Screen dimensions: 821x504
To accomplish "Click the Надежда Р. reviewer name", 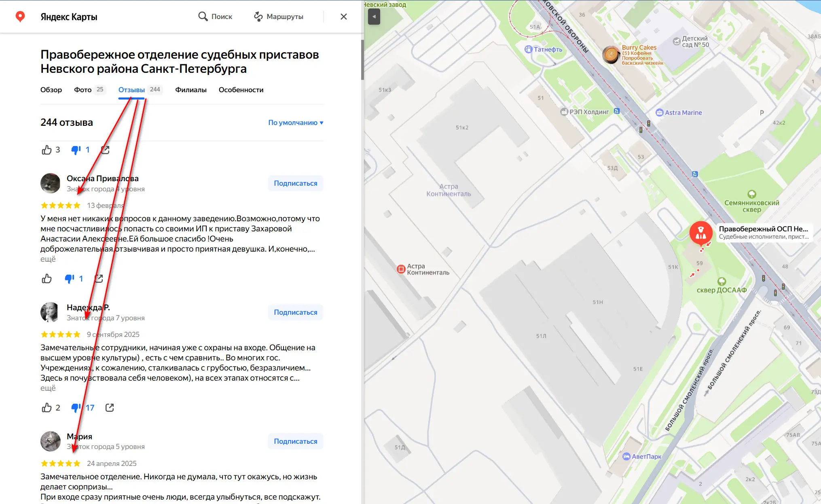I will click(88, 307).
